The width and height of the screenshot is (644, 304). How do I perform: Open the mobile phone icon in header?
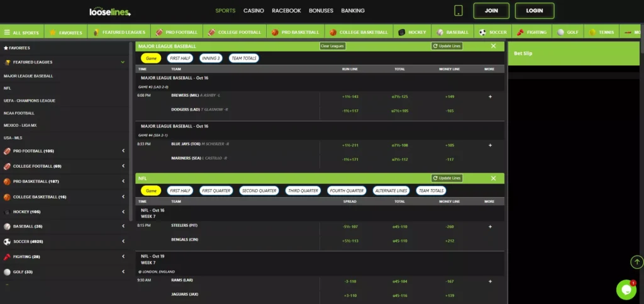tap(458, 11)
